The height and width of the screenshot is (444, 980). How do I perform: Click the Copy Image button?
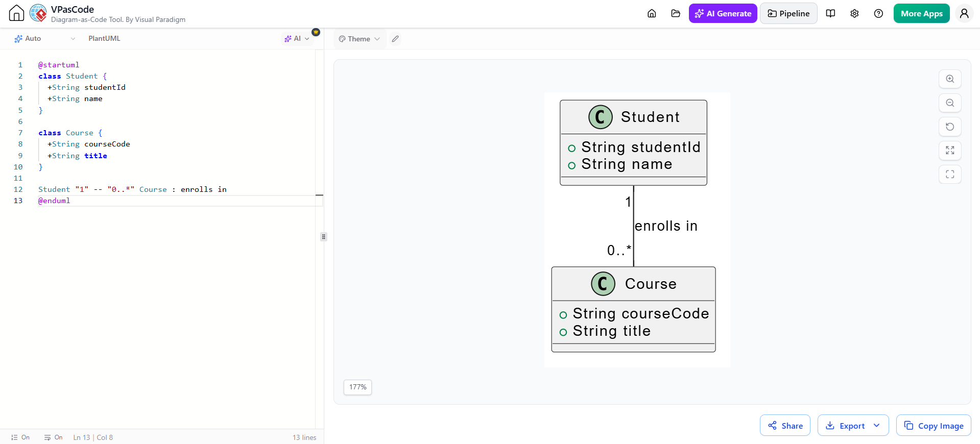(x=934, y=426)
